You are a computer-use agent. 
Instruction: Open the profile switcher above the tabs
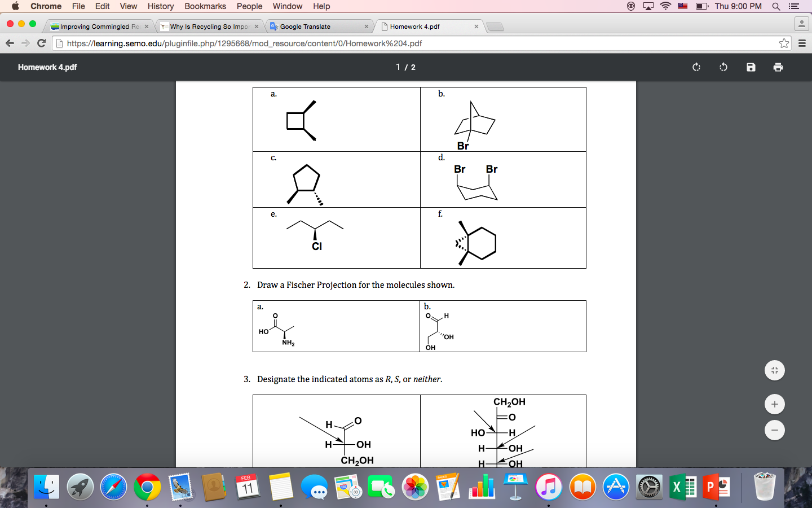(x=801, y=24)
